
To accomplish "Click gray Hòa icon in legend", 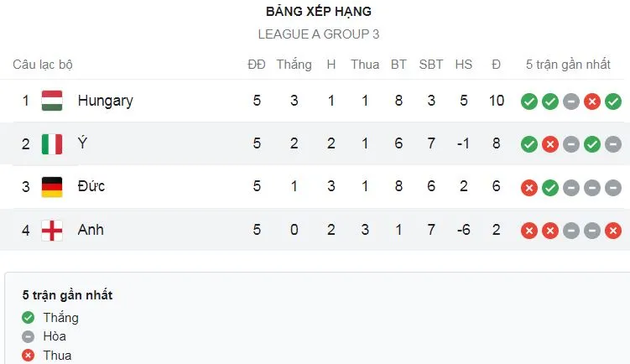I will click(x=29, y=336).
